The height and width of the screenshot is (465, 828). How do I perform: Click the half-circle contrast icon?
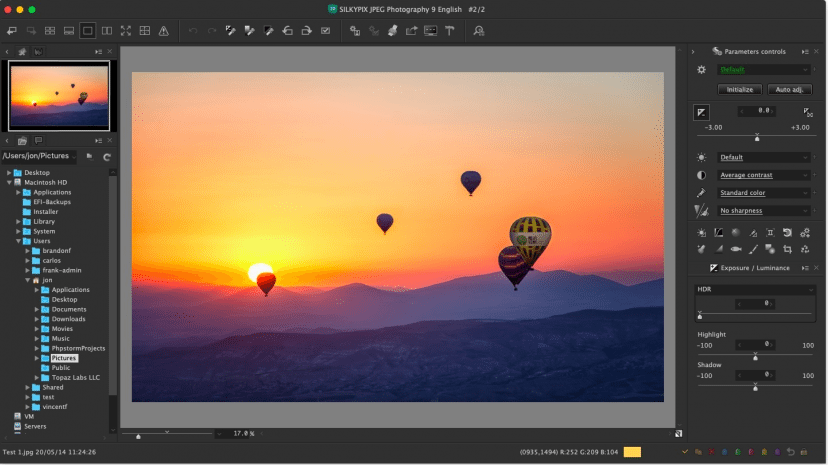[701, 175]
